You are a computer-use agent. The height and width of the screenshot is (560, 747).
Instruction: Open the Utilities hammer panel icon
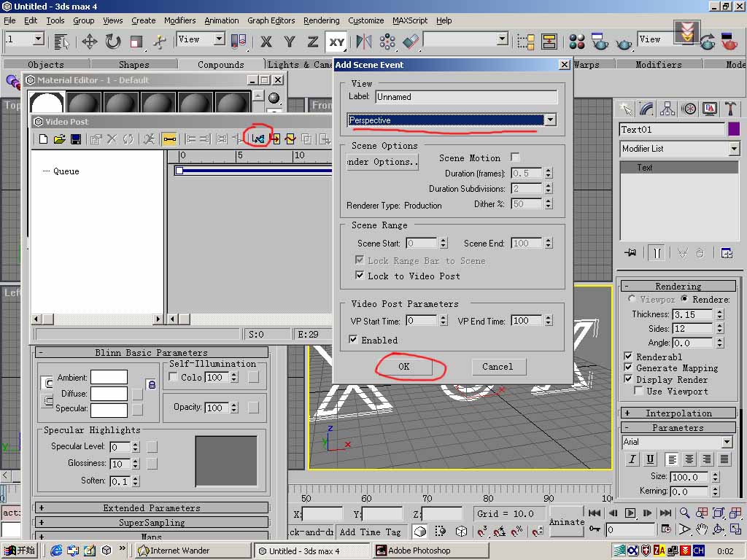tap(730, 109)
